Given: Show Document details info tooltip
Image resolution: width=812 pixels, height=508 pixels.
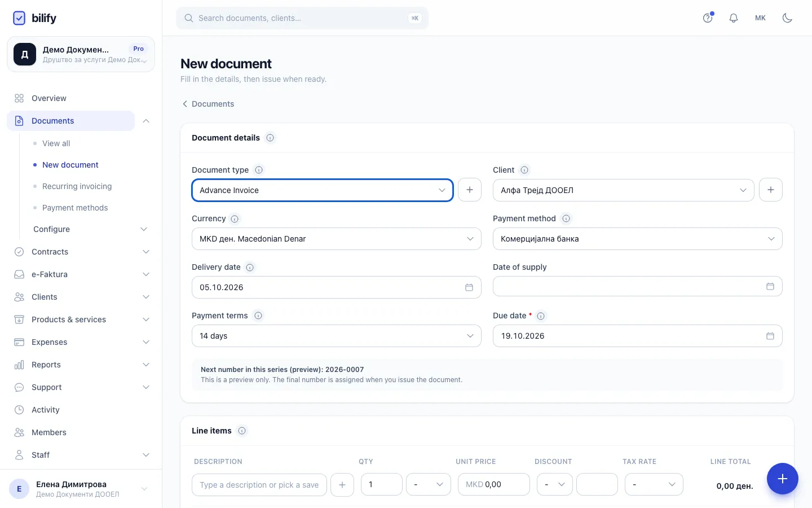Looking at the screenshot, I should coord(271,138).
